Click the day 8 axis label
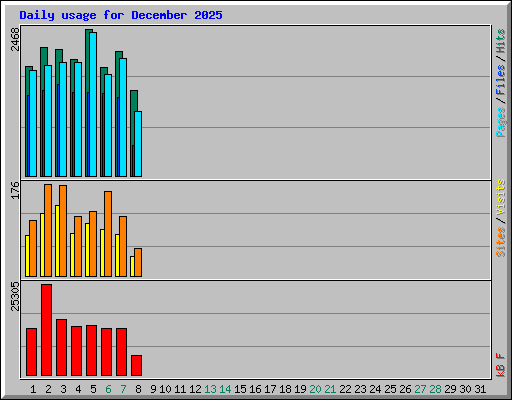This screenshot has width=512, height=400. (138, 389)
